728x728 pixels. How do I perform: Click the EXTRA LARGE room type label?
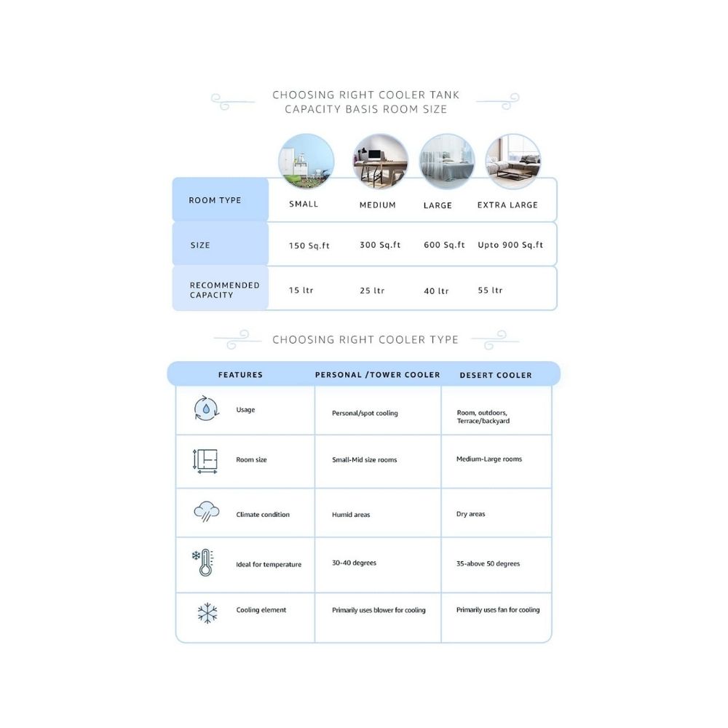tap(507, 205)
